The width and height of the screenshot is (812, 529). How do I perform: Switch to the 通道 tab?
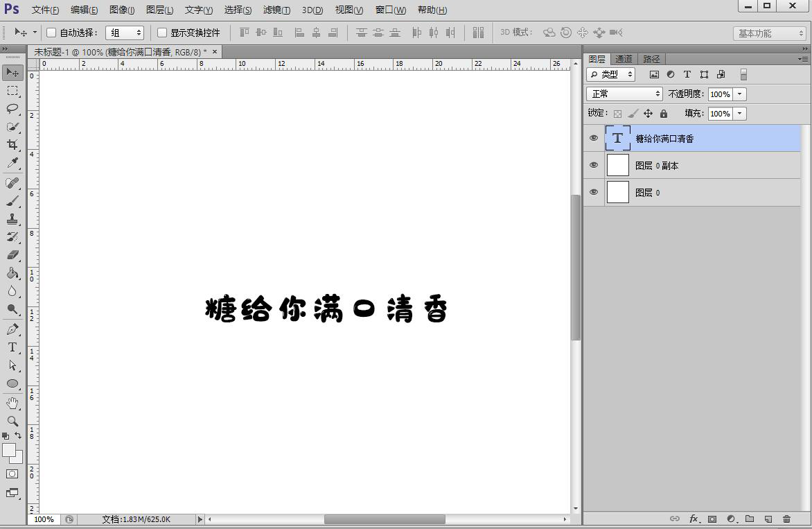[623, 59]
